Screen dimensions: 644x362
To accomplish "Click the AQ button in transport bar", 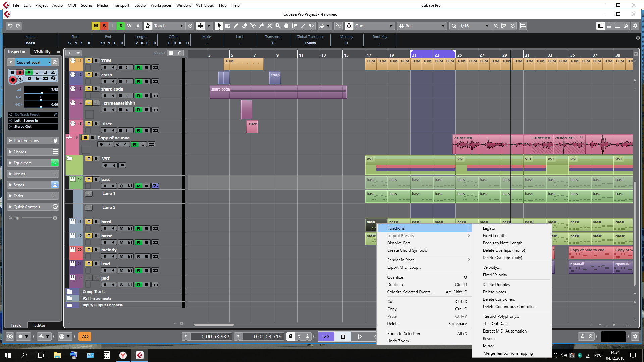I will click(85, 336).
